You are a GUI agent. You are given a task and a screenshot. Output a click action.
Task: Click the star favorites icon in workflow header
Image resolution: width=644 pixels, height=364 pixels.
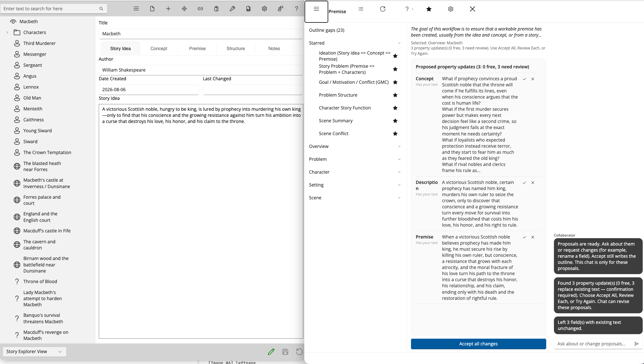point(429,9)
